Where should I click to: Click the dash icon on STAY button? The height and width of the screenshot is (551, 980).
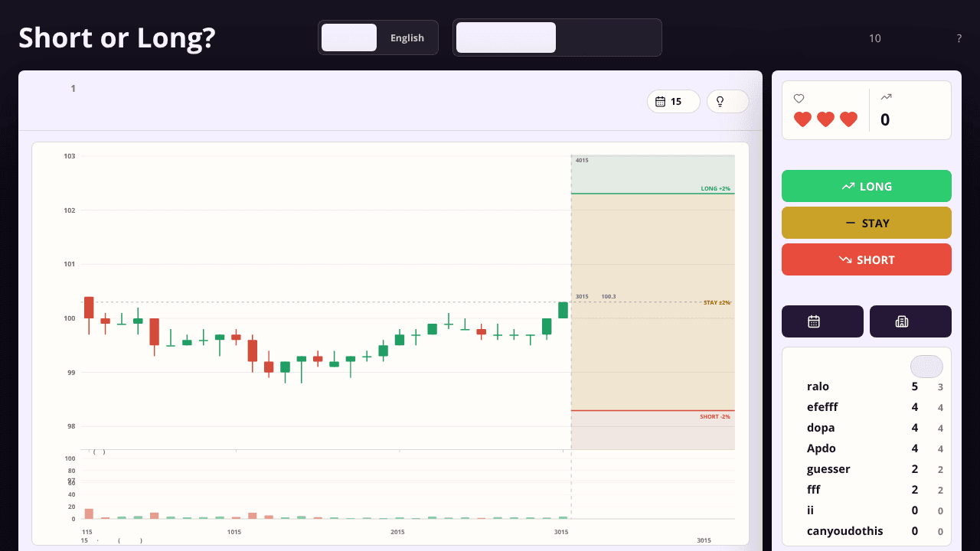[x=851, y=223]
